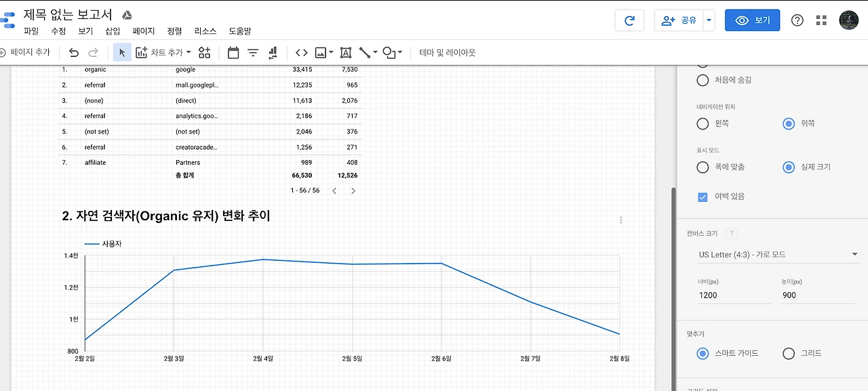Click the table cell 'analytics.goo…'
This screenshot has width=868, height=391.
click(197, 116)
